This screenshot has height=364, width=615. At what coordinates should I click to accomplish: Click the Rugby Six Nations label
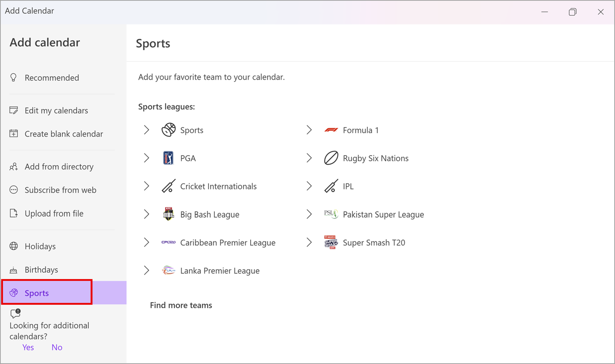[x=376, y=158]
